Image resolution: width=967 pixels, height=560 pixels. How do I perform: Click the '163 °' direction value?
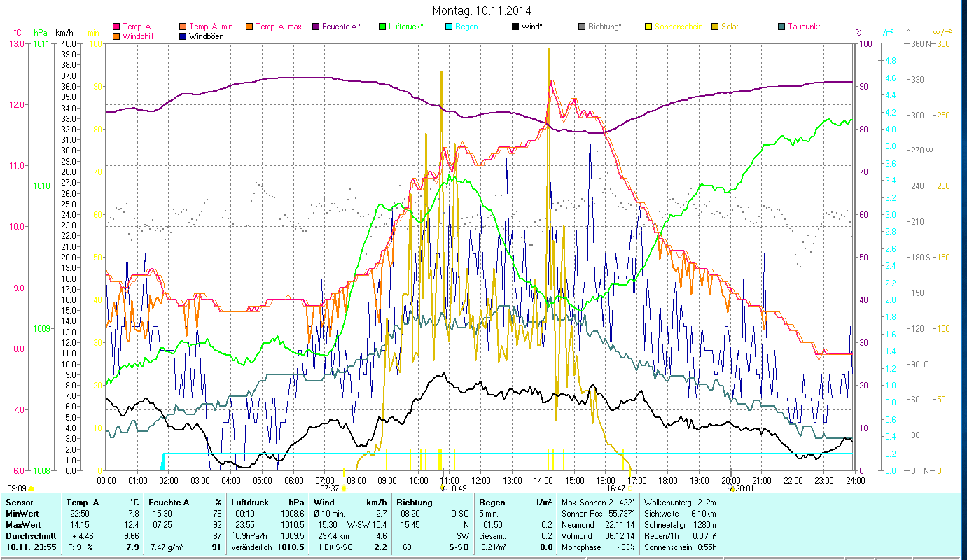pos(408,547)
